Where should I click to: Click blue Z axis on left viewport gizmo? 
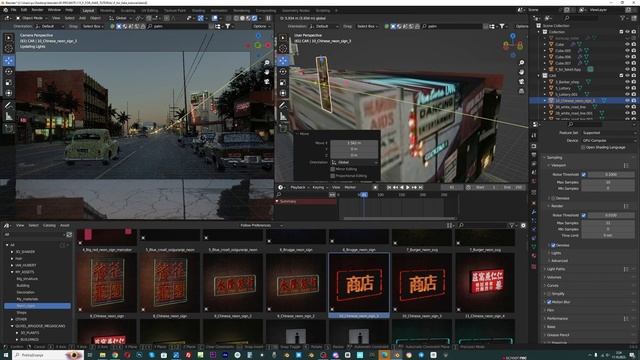(x=258, y=36)
